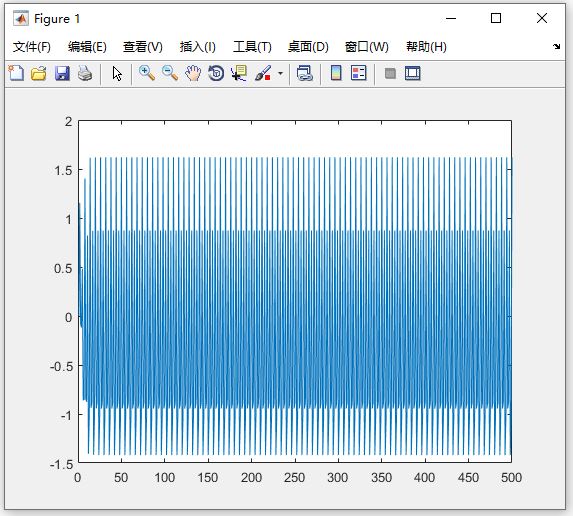The width and height of the screenshot is (573, 516).
Task: Create a new figure with toolbar icon
Action: coord(16,73)
